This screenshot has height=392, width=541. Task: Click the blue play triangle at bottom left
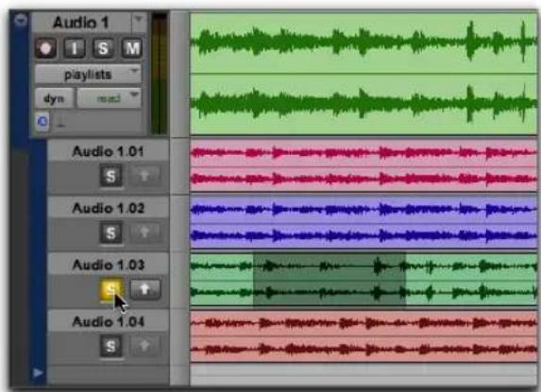38,373
